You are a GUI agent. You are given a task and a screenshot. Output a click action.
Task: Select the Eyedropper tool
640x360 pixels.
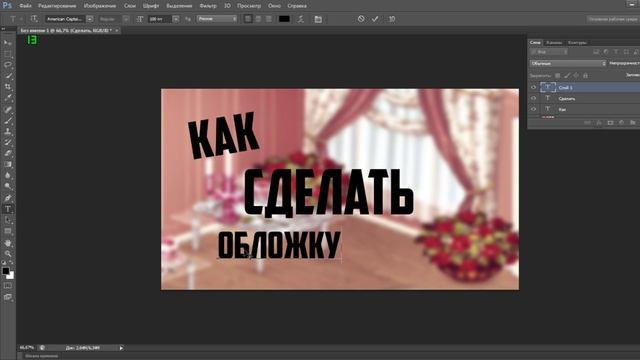tap(8, 98)
